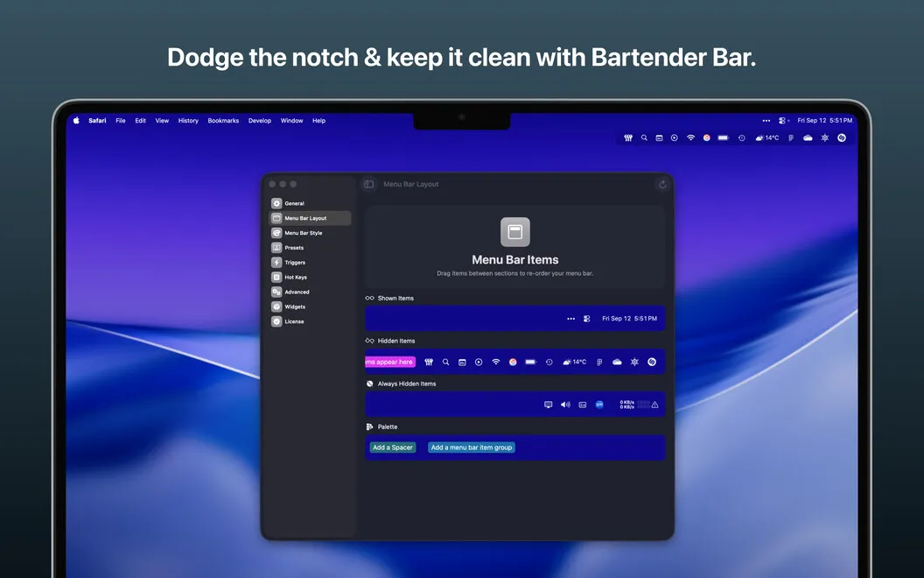Click the Hidden Items section header
Image resolution: width=924 pixels, height=578 pixels.
390,341
